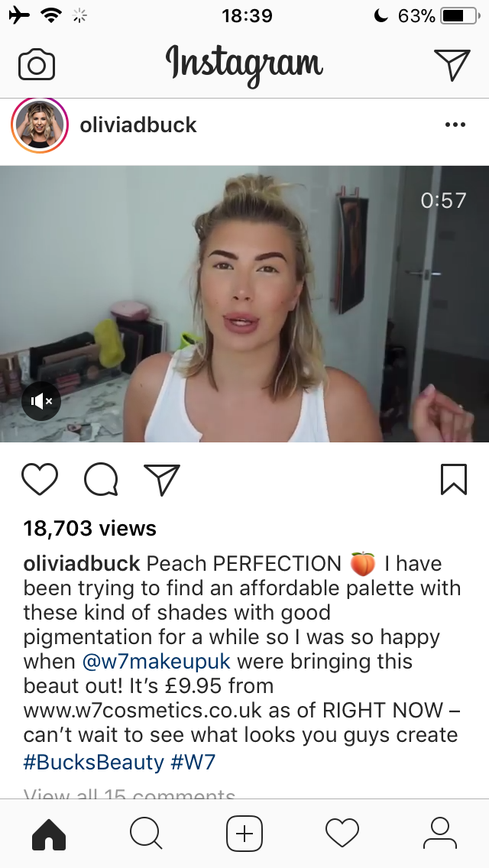Open comments with speech bubble icon
The height and width of the screenshot is (868, 489).
tap(101, 479)
